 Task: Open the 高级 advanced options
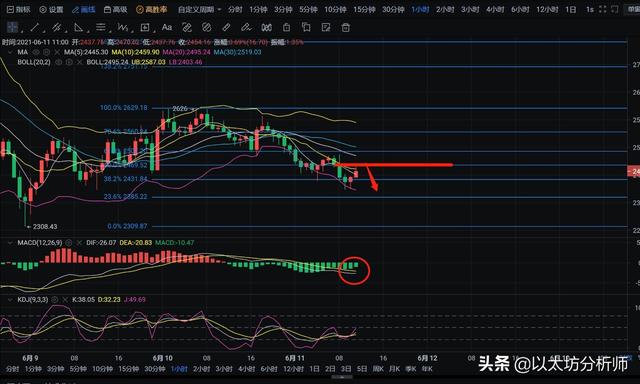[x=116, y=9]
